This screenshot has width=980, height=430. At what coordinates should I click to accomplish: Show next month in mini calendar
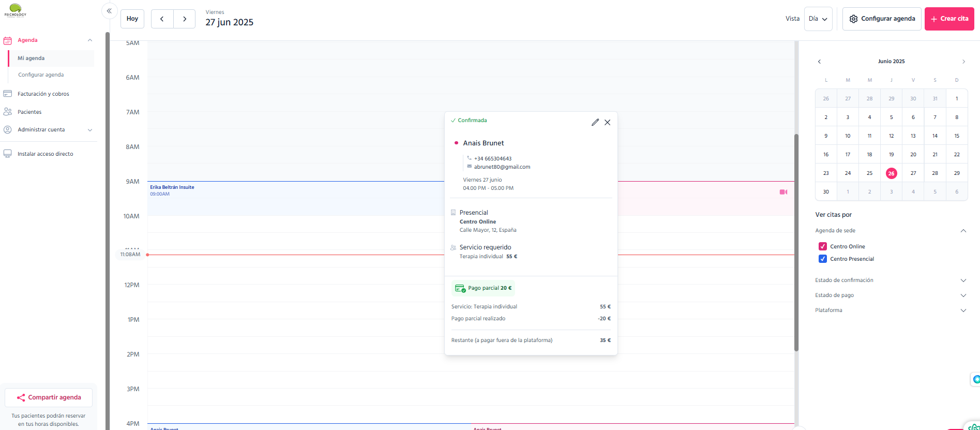tap(963, 62)
